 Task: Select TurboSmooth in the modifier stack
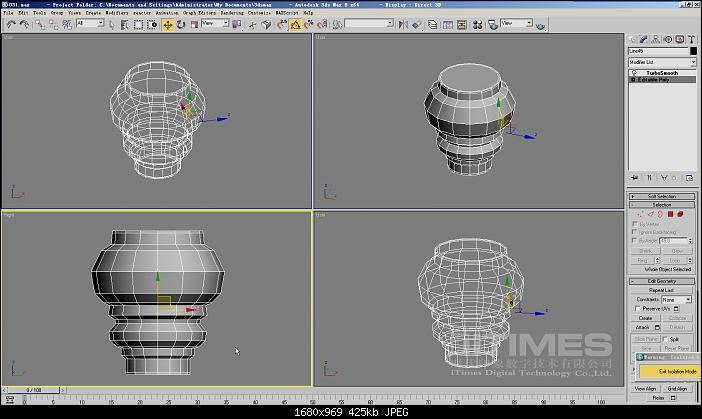tap(662, 73)
